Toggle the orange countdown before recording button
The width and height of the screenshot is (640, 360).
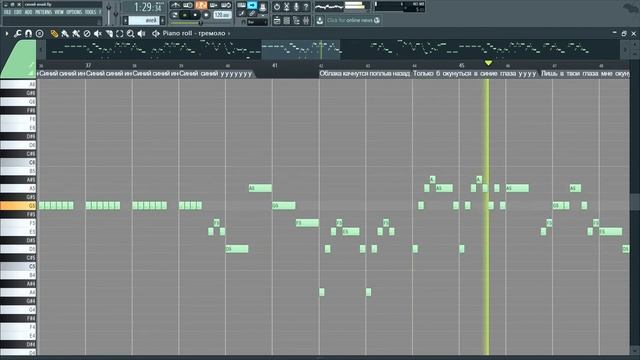coord(200,5)
